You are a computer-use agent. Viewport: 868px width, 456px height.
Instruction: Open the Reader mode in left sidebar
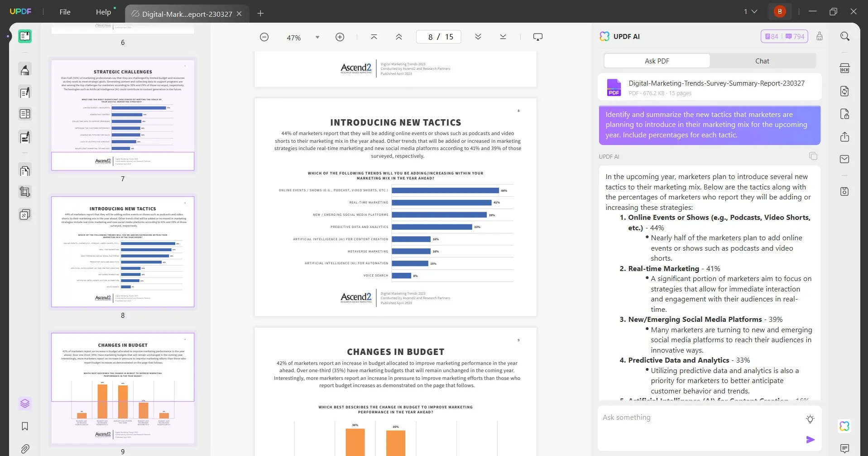point(25,36)
